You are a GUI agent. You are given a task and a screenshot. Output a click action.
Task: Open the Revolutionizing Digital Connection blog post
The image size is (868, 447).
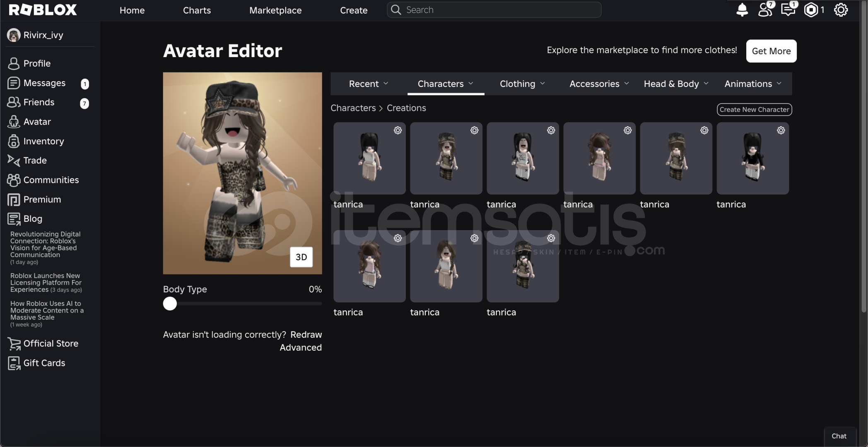tap(46, 248)
